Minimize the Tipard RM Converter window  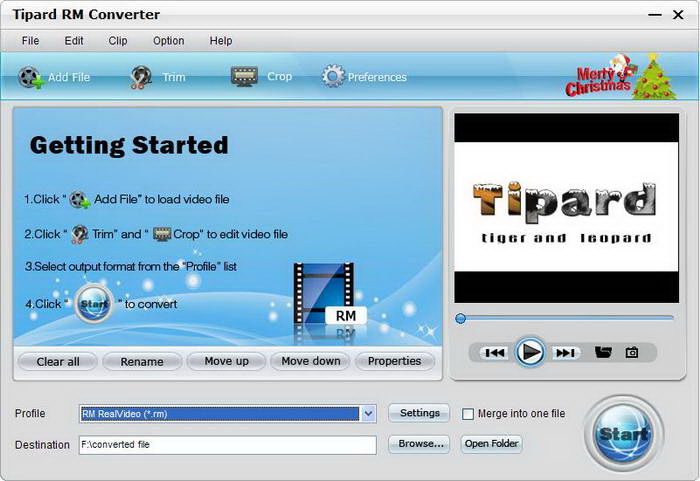pyautogui.click(x=654, y=15)
